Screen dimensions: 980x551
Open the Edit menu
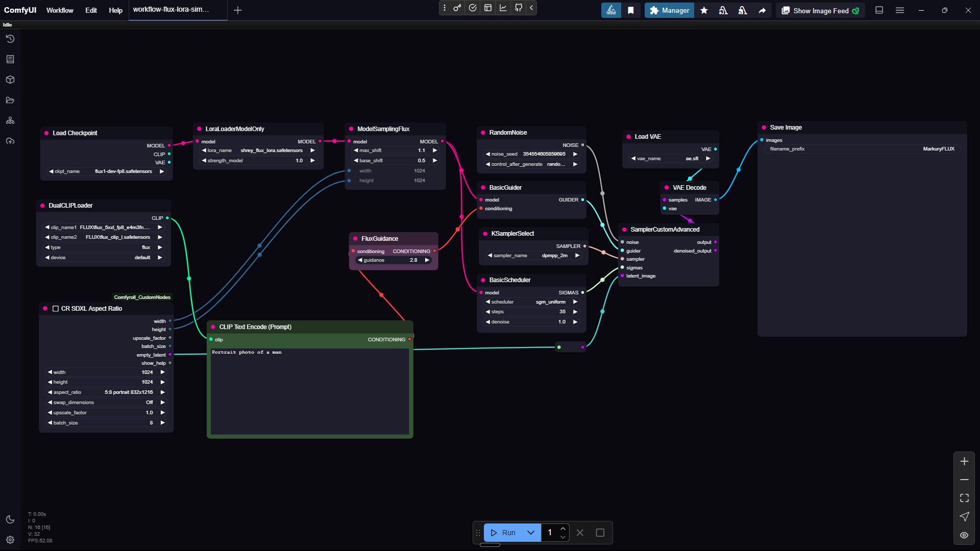point(91,10)
